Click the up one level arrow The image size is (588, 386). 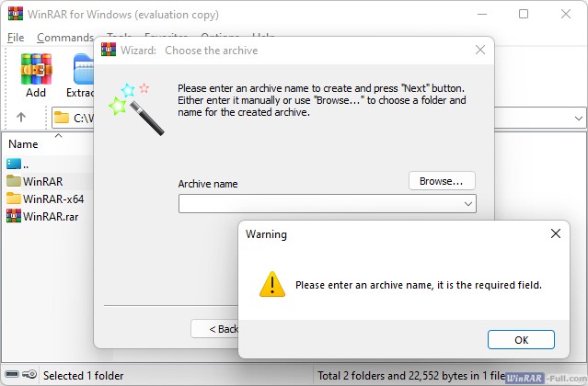[x=21, y=118]
